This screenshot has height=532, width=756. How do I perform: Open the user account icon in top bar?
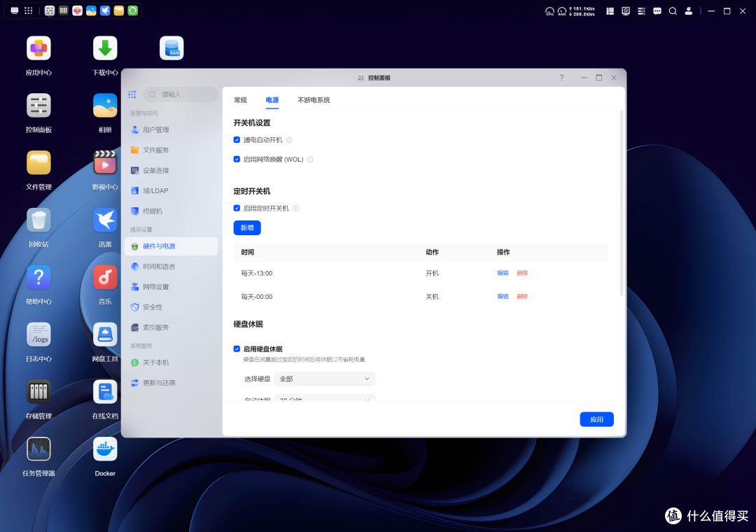(689, 11)
